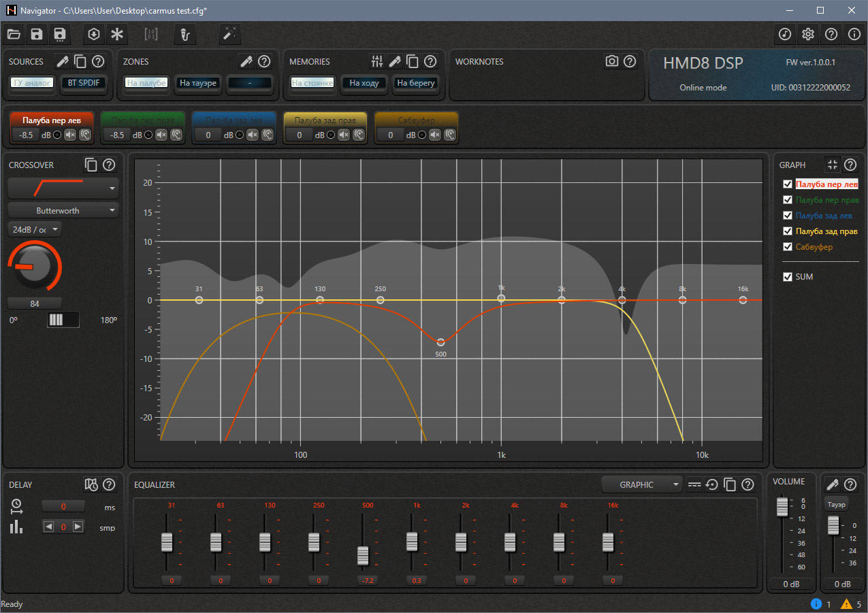
Task: Take a Worknotes camera snapshot
Action: (612, 61)
